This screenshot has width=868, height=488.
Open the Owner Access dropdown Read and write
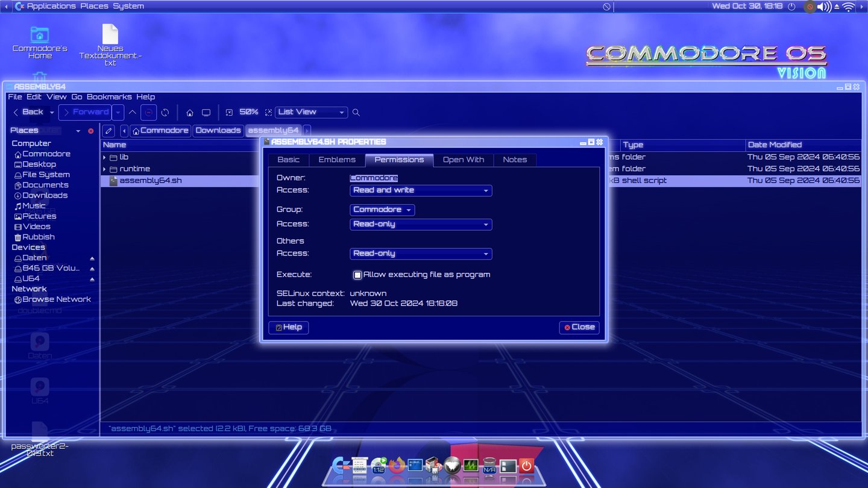pos(421,190)
